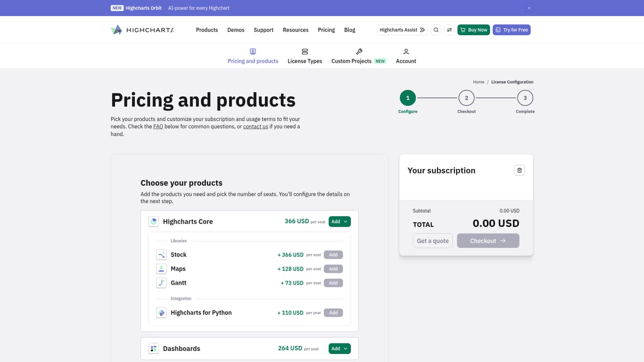Viewport: 644px width, 362px height.
Task: Open the Pricing and products tab
Action: pos(253,56)
